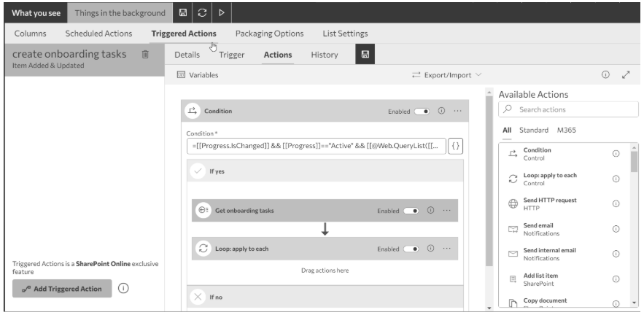This screenshot has width=644, height=315.
Task: Toggle the Condition action Enabled switch
Action: (422, 111)
